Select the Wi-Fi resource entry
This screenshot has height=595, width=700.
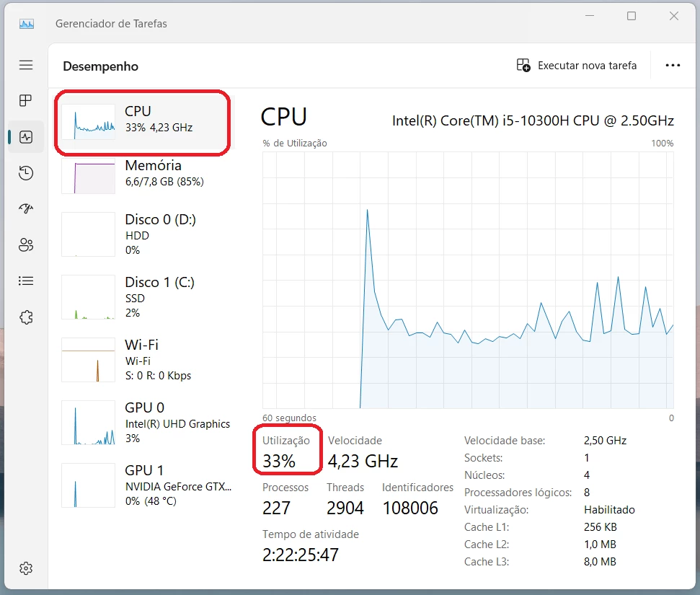146,359
